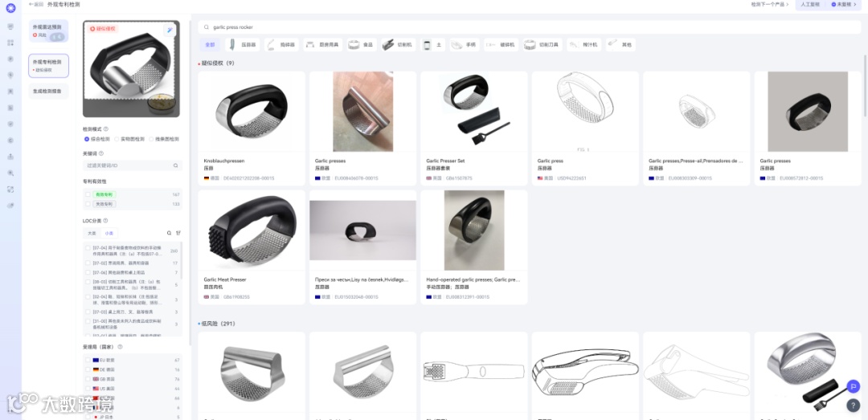Image resolution: width=868 pixels, height=420 pixels.
Task: Click the magic wand icon on product image
Action: (x=170, y=30)
